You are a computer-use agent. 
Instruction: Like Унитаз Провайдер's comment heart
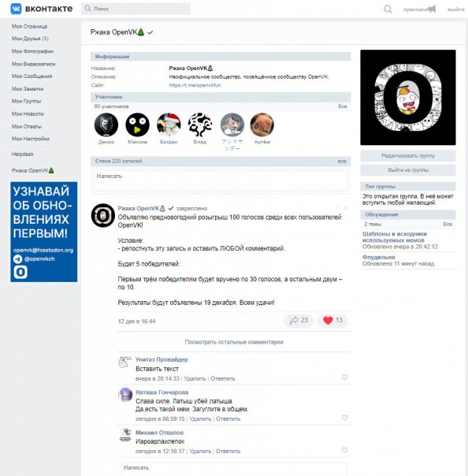click(x=344, y=377)
